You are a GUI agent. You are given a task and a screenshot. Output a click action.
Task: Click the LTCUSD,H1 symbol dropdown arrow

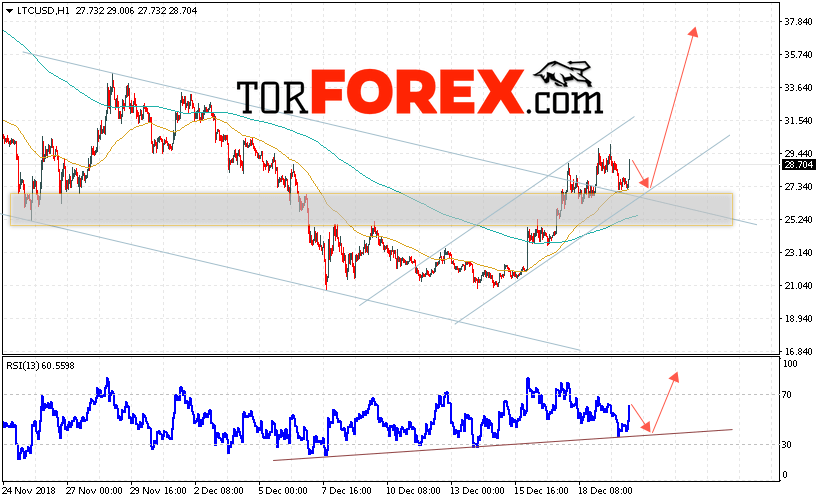(x=9, y=10)
